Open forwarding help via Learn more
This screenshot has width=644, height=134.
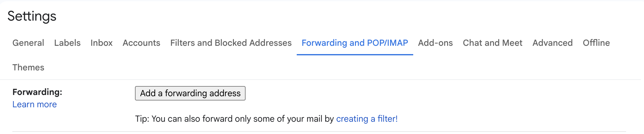click(x=35, y=104)
